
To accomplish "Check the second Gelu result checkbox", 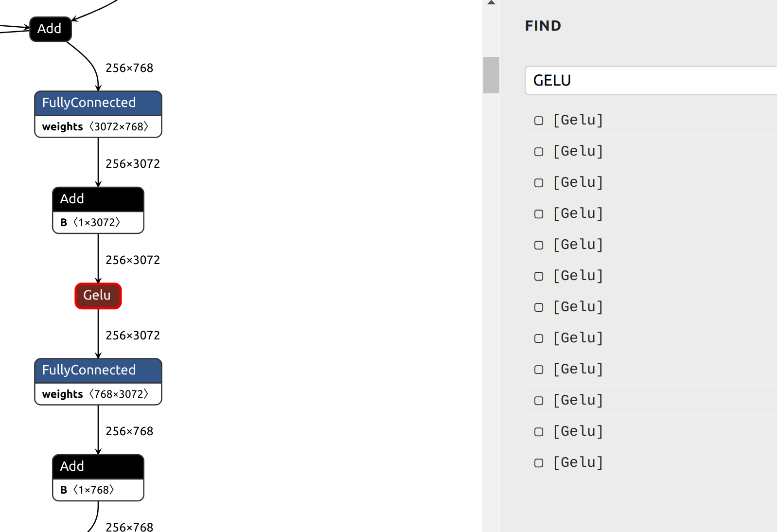I will (538, 151).
